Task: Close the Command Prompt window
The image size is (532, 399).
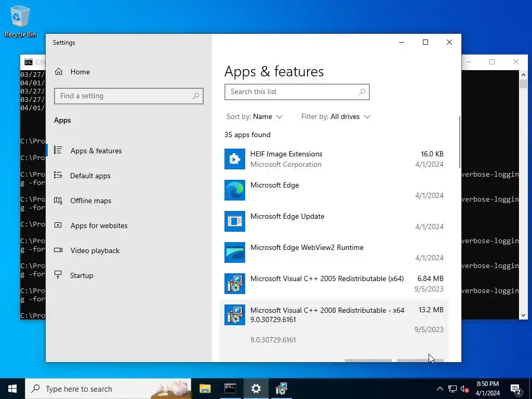Action: coord(516,62)
